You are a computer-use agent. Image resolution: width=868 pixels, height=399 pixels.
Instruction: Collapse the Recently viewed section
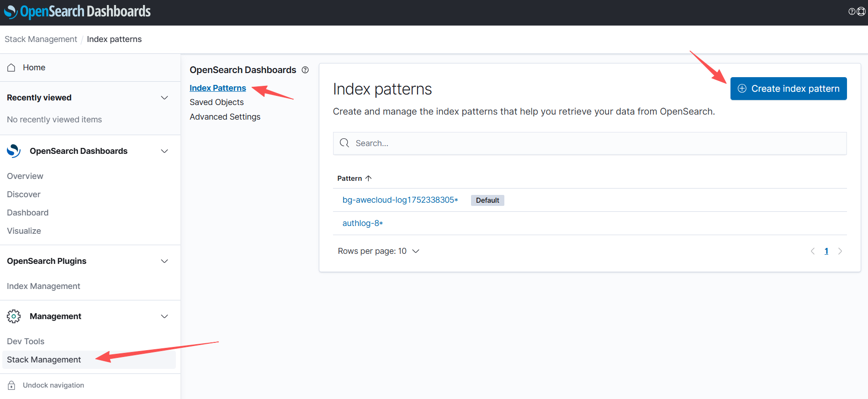(164, 98)
